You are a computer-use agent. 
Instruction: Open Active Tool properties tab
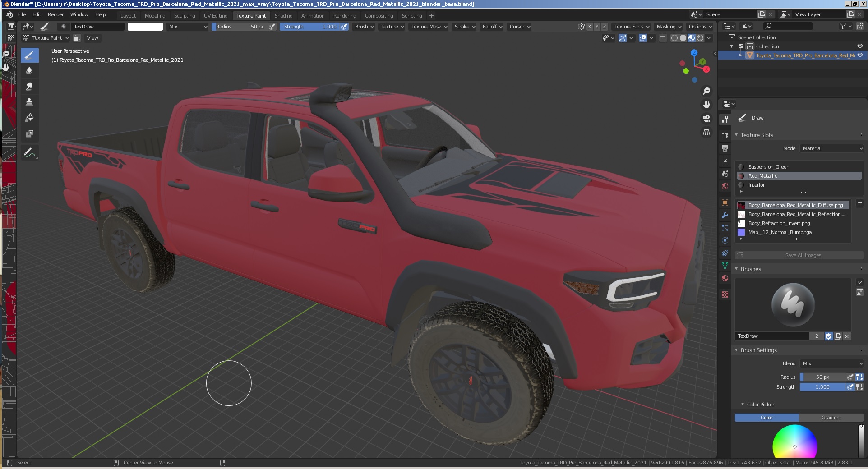tap(725, 120)
